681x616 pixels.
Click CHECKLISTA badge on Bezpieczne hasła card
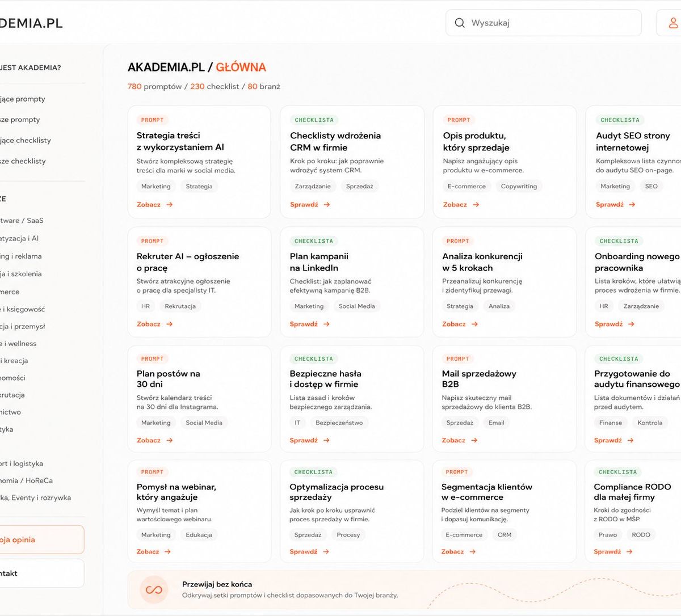point(314,359)
